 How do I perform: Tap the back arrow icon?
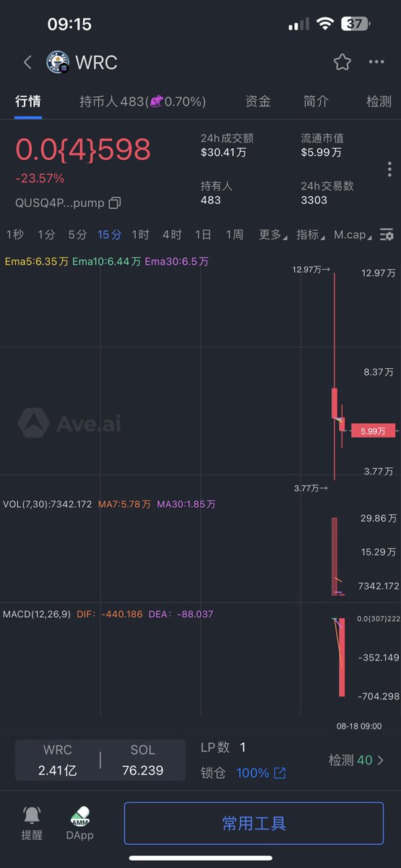pyautogui.click(x=27, y=62)
